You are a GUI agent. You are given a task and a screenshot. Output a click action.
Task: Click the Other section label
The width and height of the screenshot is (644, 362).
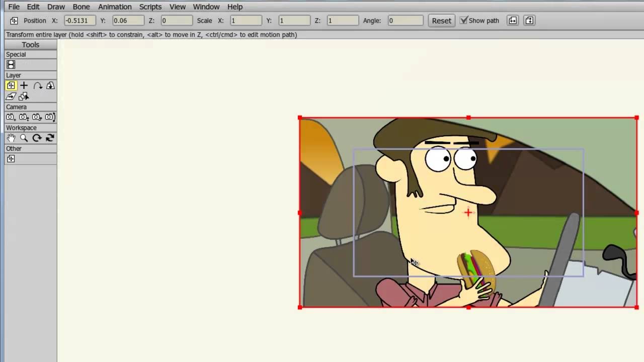[14, 149]
